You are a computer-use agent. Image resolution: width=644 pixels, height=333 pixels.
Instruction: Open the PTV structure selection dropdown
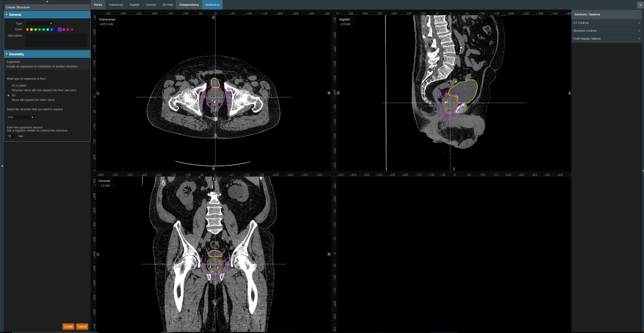click(20, 117)
